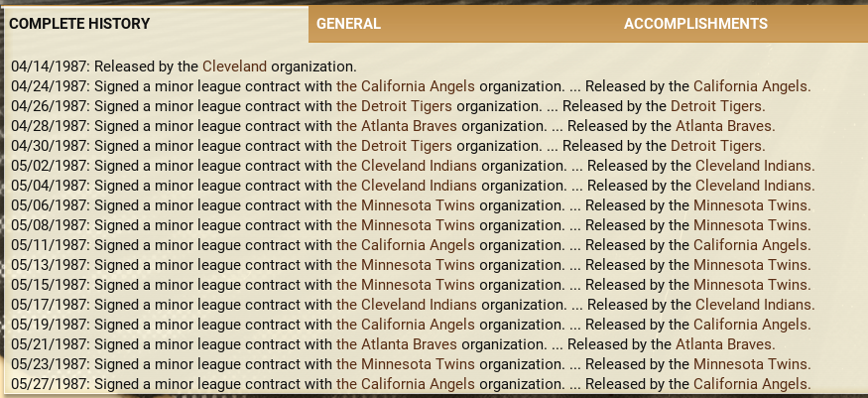Click Cleveland Indians release link on 05/04/1987
Viewport: 868px width, 398px height.
coord(755,186)
